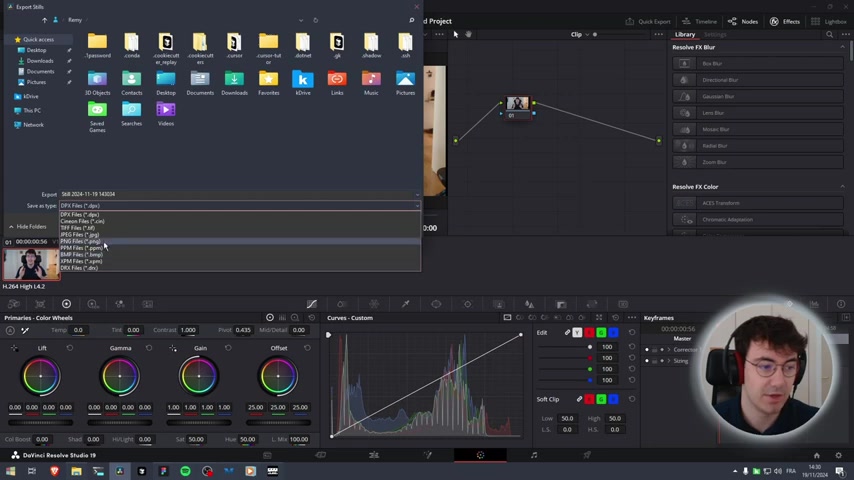Screen dimensions: 854x480
Task: Enable auto balance 'A' button in Primaries
Action: tap(10, 330)
